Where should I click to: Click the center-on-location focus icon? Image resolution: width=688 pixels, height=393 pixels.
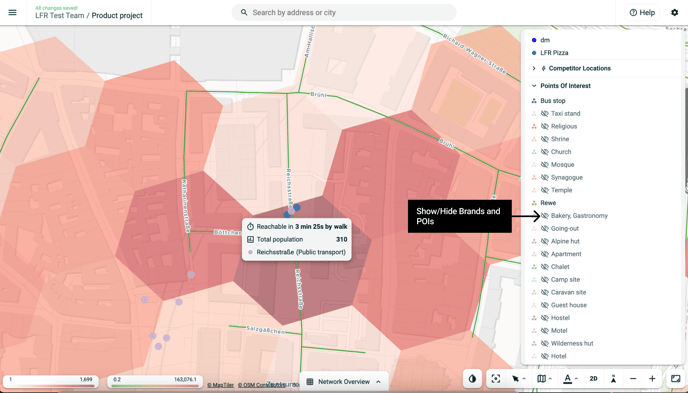(x=495, y=379)
